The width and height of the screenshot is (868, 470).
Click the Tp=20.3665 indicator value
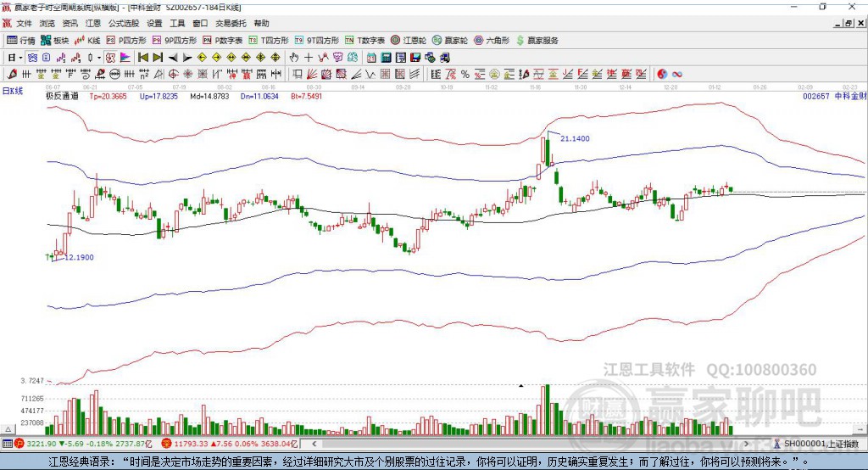pos(108,97)
